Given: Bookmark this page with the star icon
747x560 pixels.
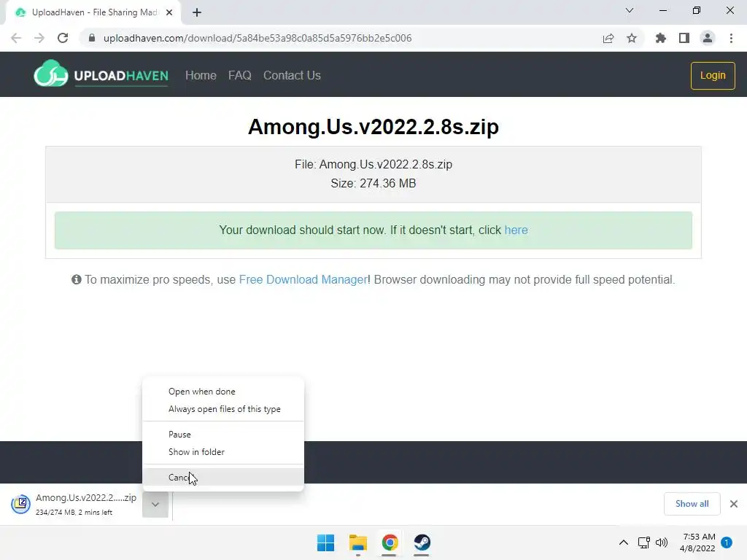Looking at the screenshot, I should 632,38.
